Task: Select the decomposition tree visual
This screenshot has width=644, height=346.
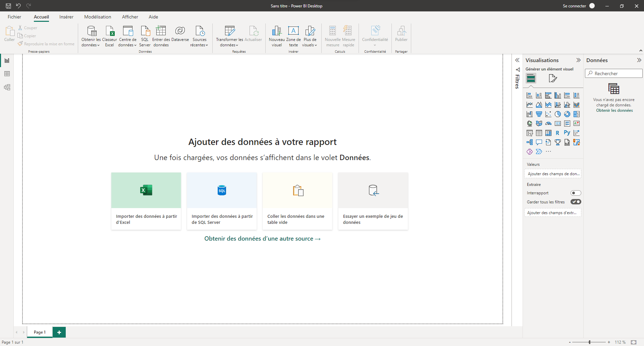Action: coord(530,142)
